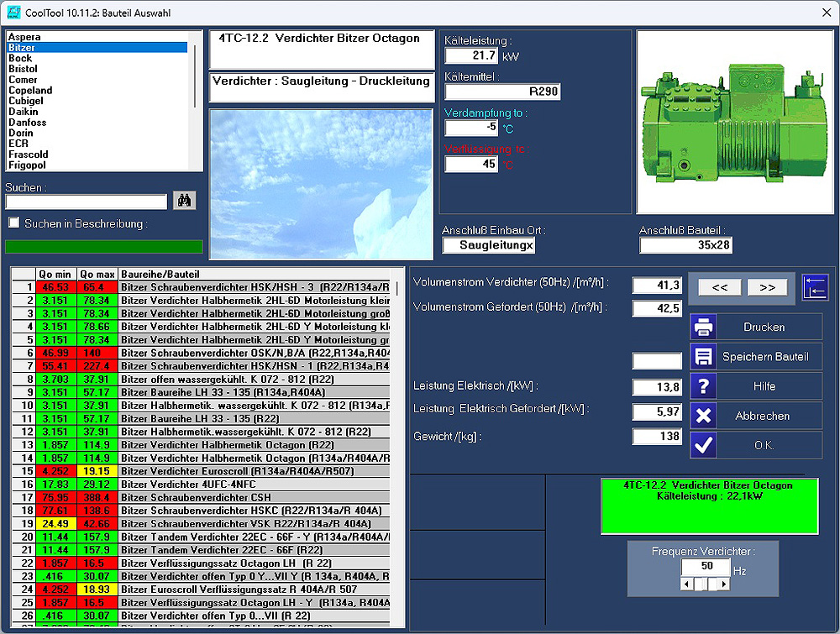This screenshot has width=840, height=634.
Task: Open the Hilfe button
Action: [x=757, y=386]
